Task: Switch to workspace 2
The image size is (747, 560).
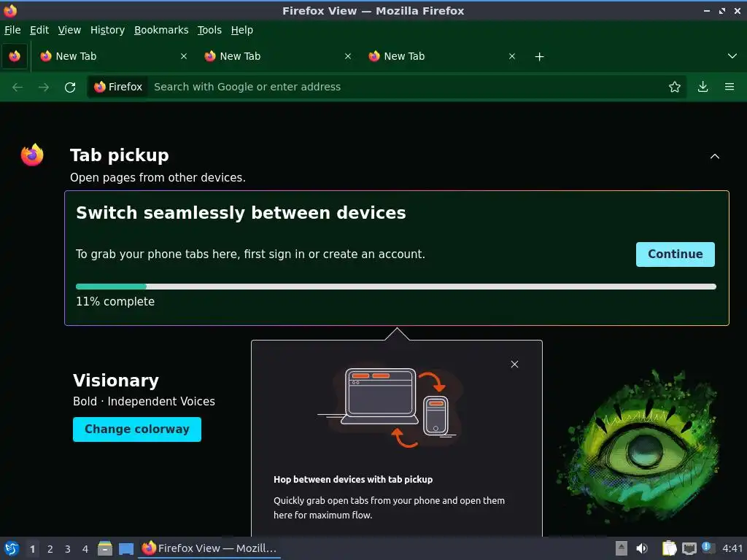Action: [x=50, y=549]
